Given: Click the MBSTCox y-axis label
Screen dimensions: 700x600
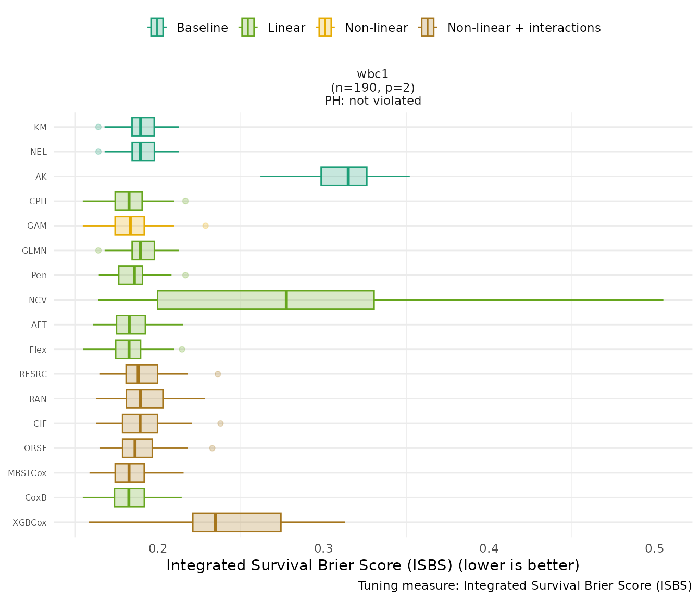Looking at the screenshot, I should click(27, 473).
